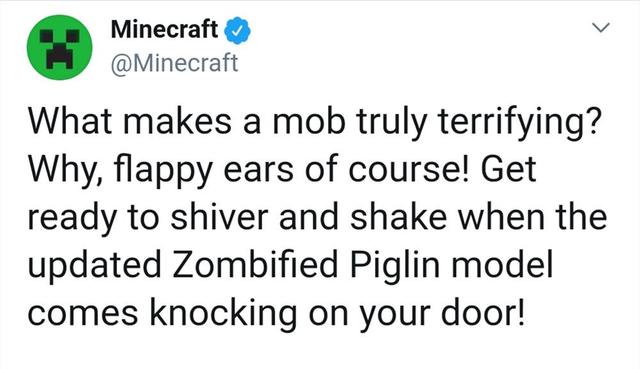
Task: Click the tweet line starting 'What makes a mob'
Action: [x=315, y=123]
